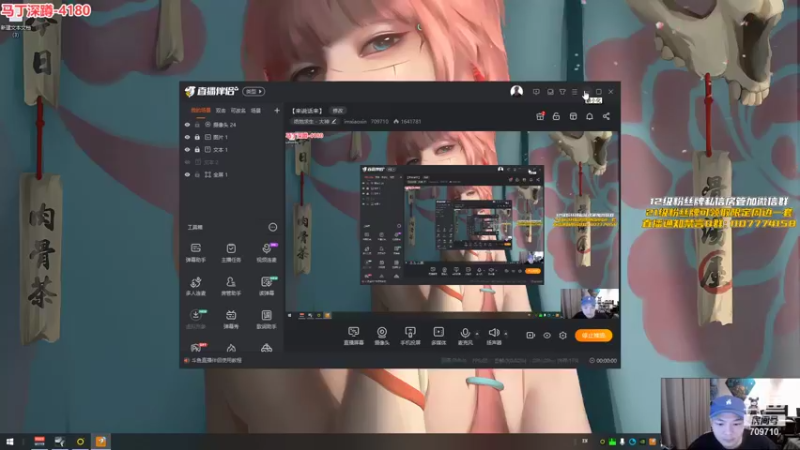The height and width of the screenshot is (450, 800).
Task: Click the share icon in the header
Action: (606, 116)
